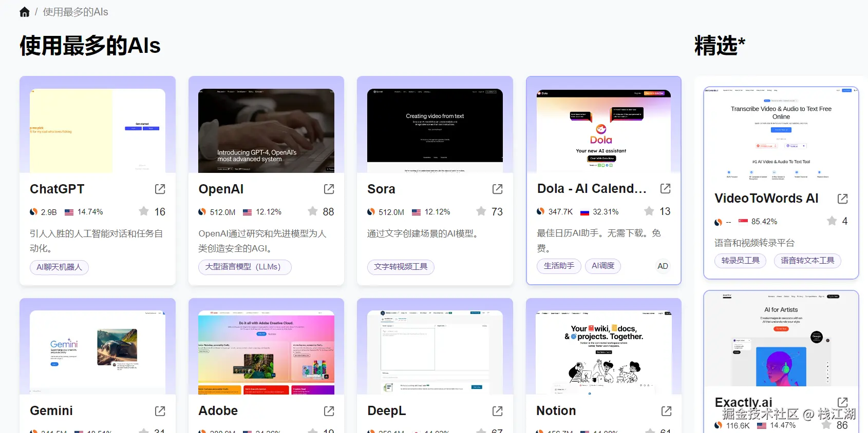Open the DeepL screenshot thumbnail

coord(435,352)
